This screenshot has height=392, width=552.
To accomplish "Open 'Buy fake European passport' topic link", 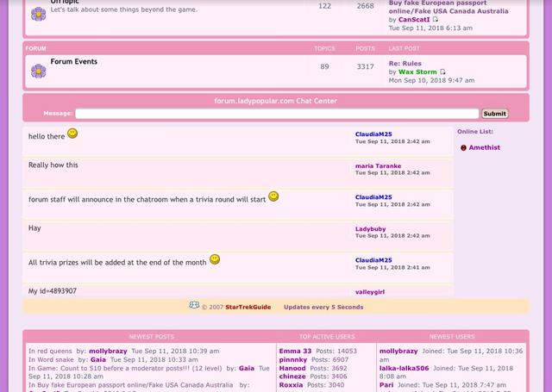I will pyautogui.click(x=448, y=7).
